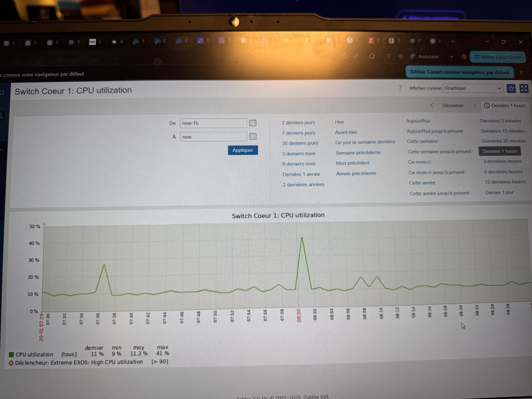The image size is (532, 399).
Task: Open the Afficher comme Graphique dropdown
Action: tap(472, 88)
